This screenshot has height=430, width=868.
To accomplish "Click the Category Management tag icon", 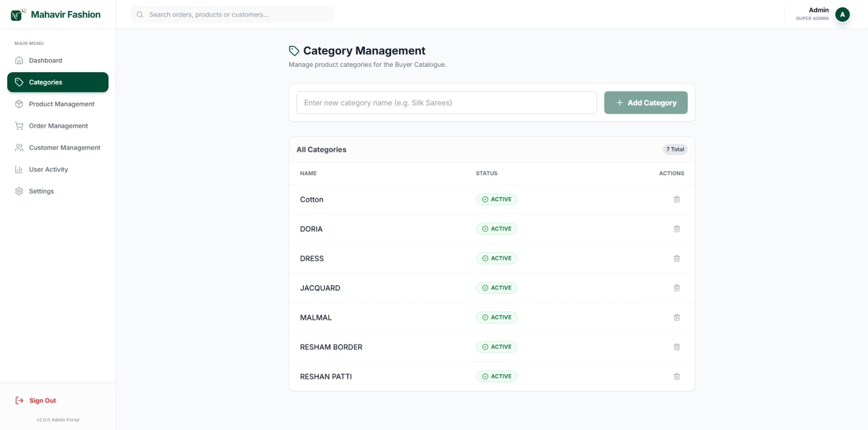I will 294,51.
